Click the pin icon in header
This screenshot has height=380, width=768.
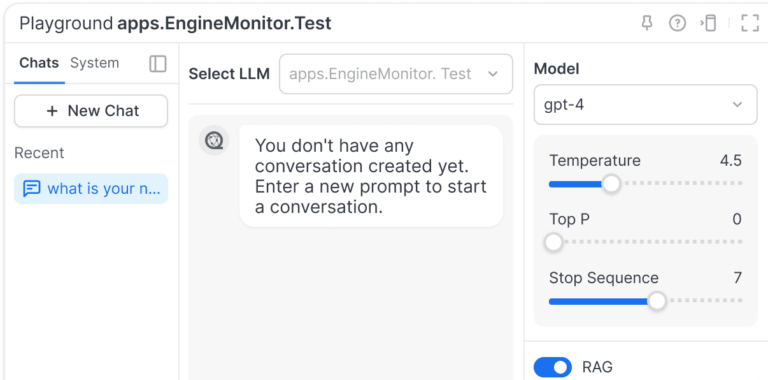[x=647, y=23]
